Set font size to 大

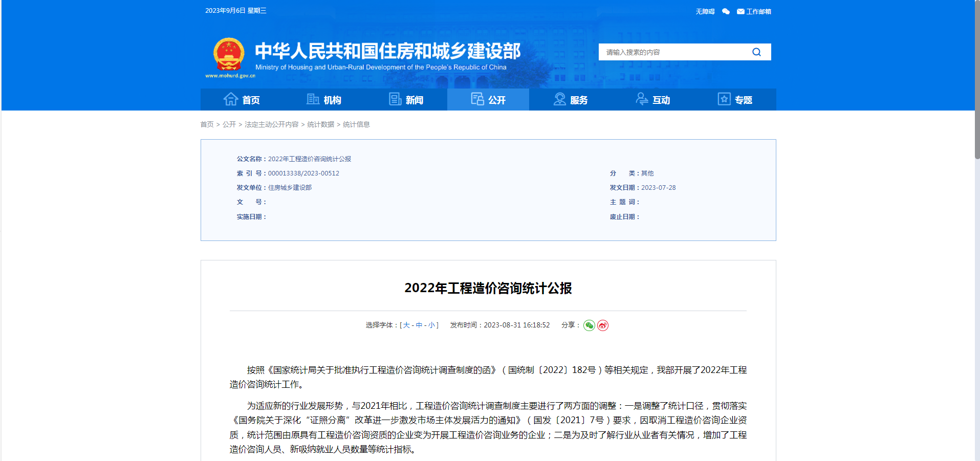click(x=406, y=325)
